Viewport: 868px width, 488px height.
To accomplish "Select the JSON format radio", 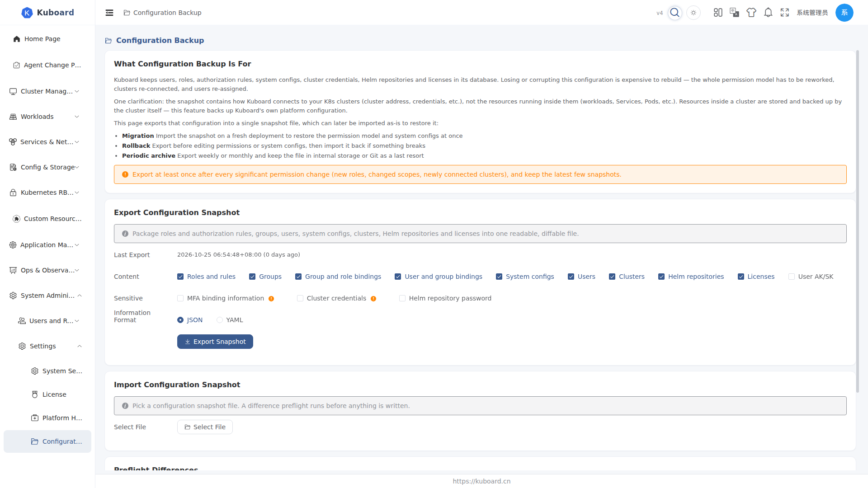I will coord(180,320).
